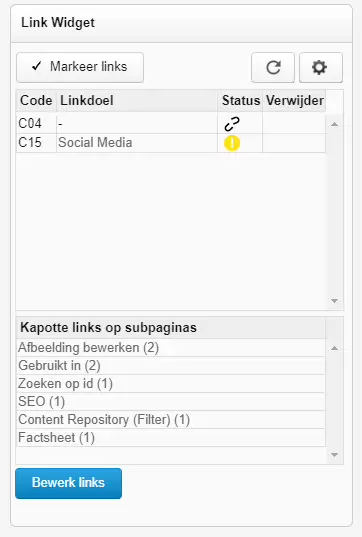The image size is (362, 537).
Task: Open the Social Media link target
Action: pos(95,143)
